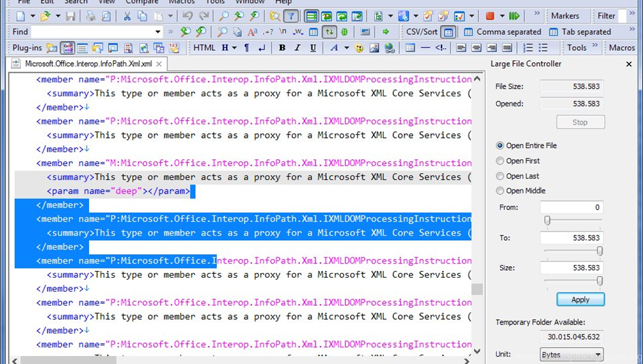This screenshot has height=364, width=643.
Task: Close the InfoPath.Xml.xml document tab
Action: [159, 64]
